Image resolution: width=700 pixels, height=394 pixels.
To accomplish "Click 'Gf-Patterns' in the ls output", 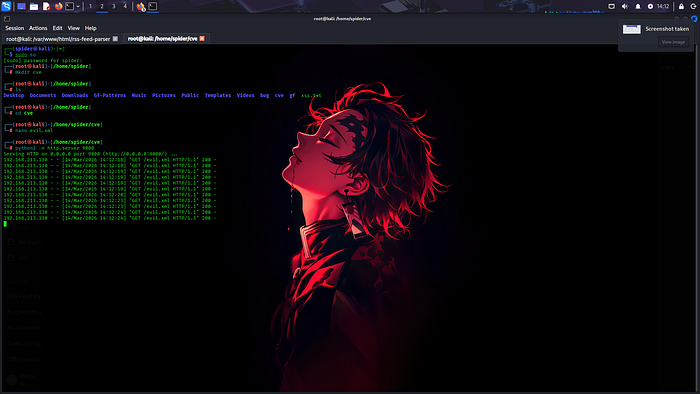I will click(x=110, y=95).
